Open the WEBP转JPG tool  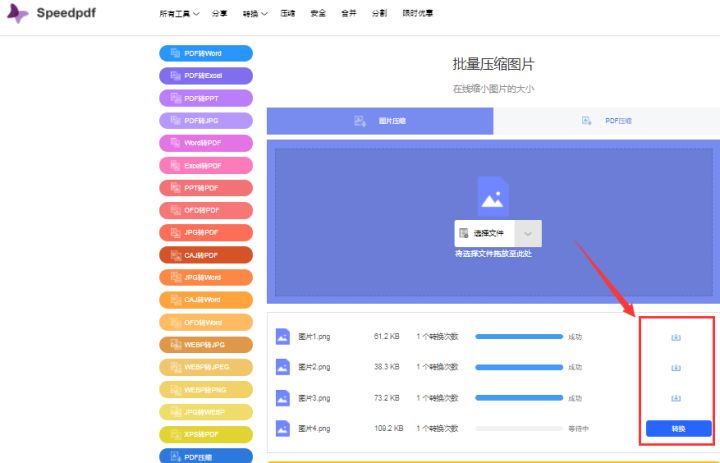pyautogui.click(x=206, y=344)
